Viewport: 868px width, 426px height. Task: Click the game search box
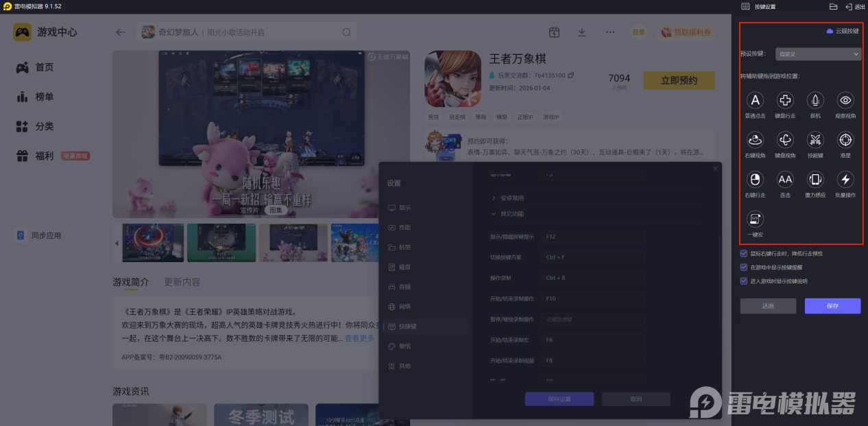coord(247,32)
